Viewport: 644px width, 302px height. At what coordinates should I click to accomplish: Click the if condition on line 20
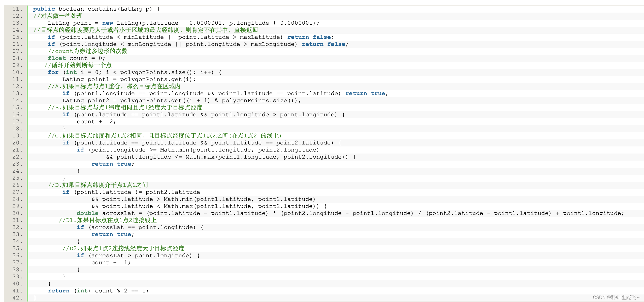pos(202,143)
